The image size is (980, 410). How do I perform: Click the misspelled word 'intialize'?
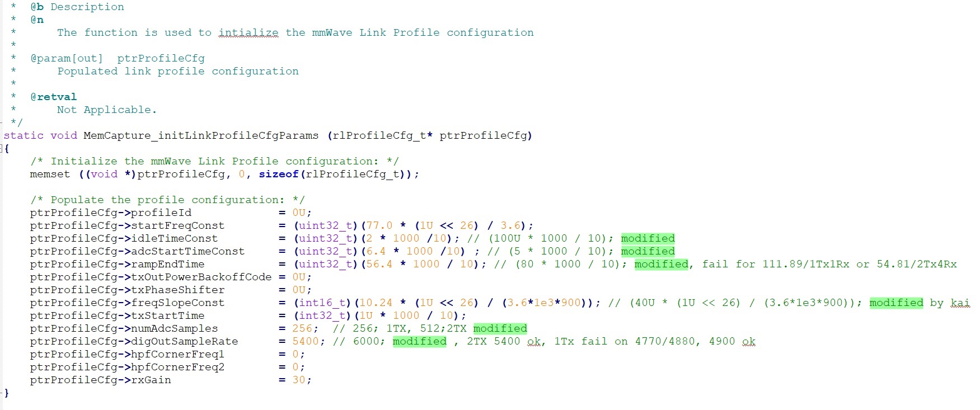pos(248,32)
